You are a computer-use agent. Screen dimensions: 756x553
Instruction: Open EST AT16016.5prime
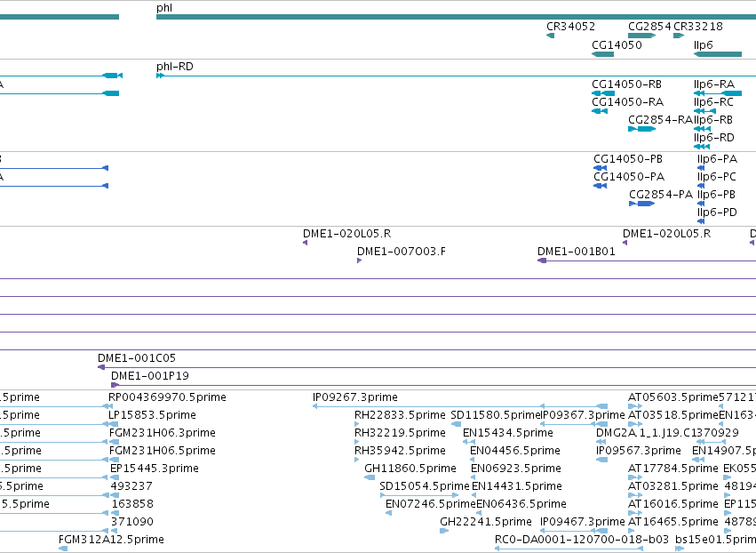(x=673, y=505)
